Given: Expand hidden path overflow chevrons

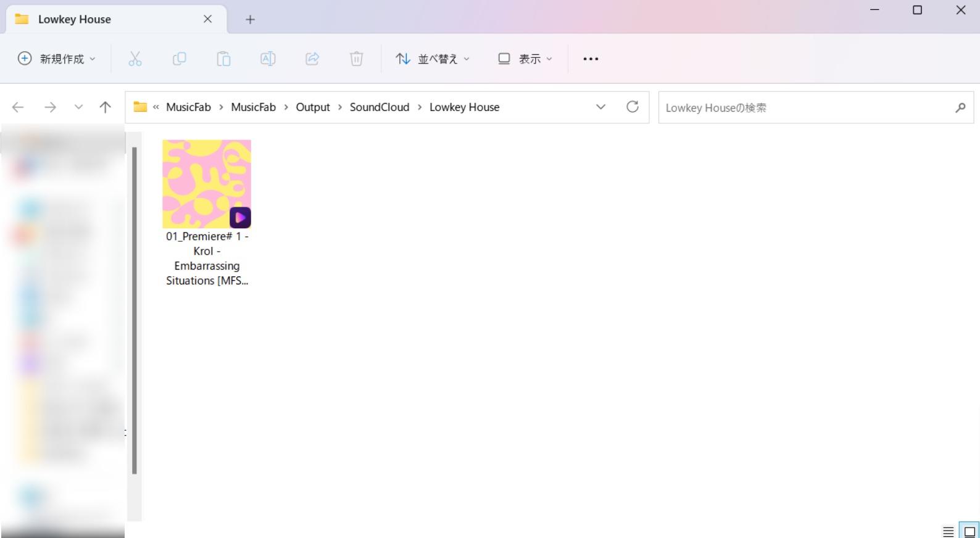Looking at the screenshot, I should pyautogui.click(x=156, y=107).
